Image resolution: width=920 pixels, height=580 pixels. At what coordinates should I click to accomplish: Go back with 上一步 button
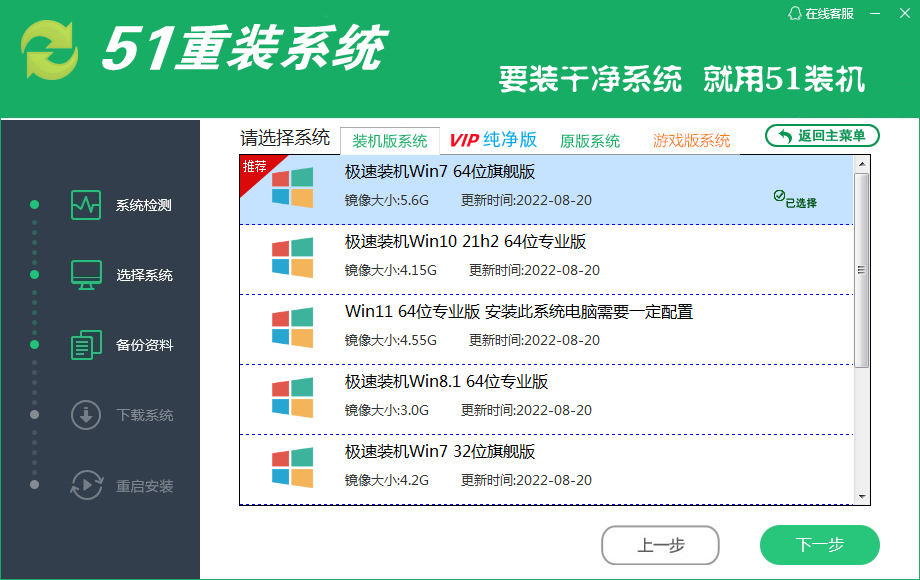[x=660, y=545]
